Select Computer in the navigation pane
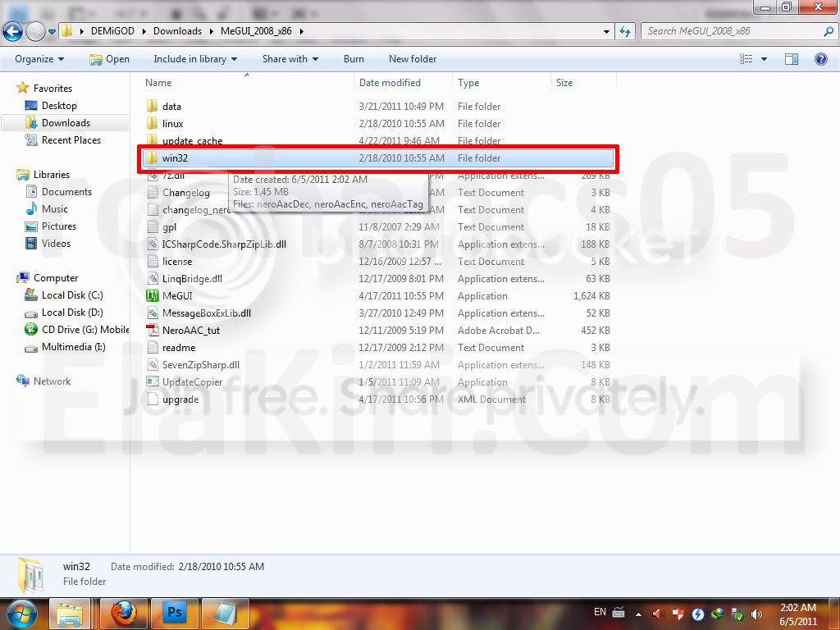Screen dimensions: 840x630 tap(56, 278)
